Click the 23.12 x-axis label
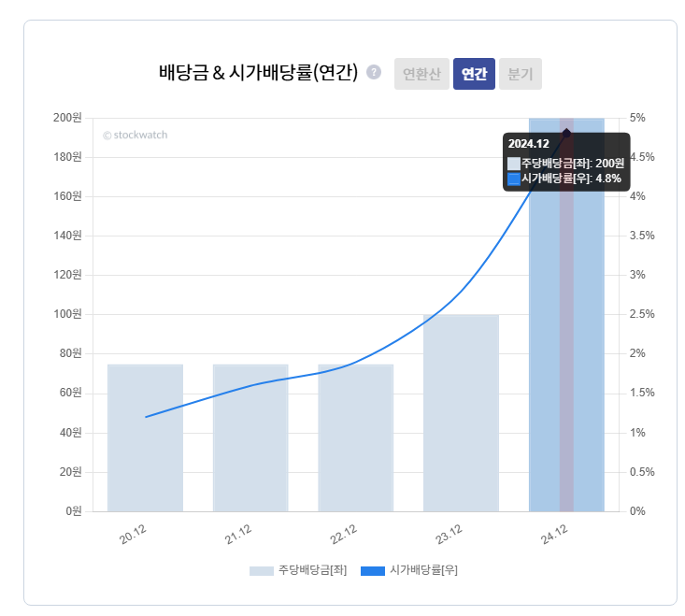 click(x=449, y=535)
